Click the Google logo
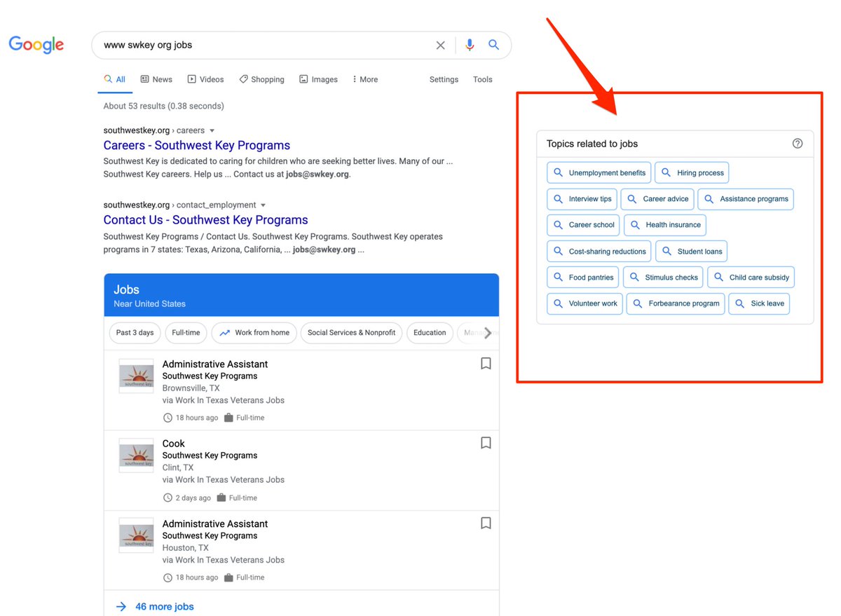This screenshot has width=841, height=616. pyautogui.click(x=36, y=45)
